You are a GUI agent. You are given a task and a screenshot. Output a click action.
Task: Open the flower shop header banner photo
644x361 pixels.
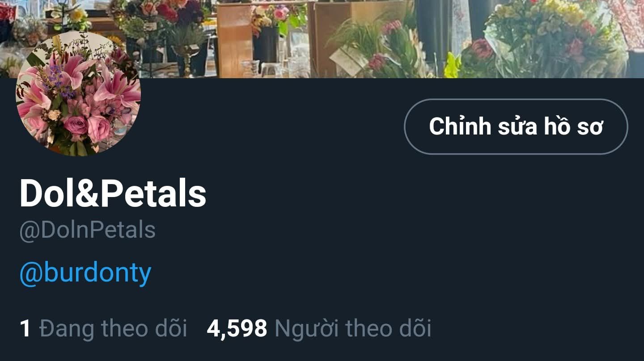pos(322,39)
